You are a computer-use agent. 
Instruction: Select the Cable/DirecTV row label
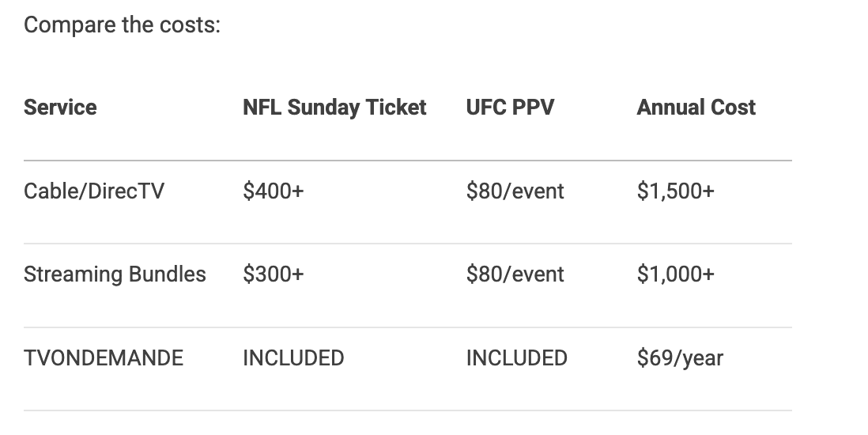94,191
